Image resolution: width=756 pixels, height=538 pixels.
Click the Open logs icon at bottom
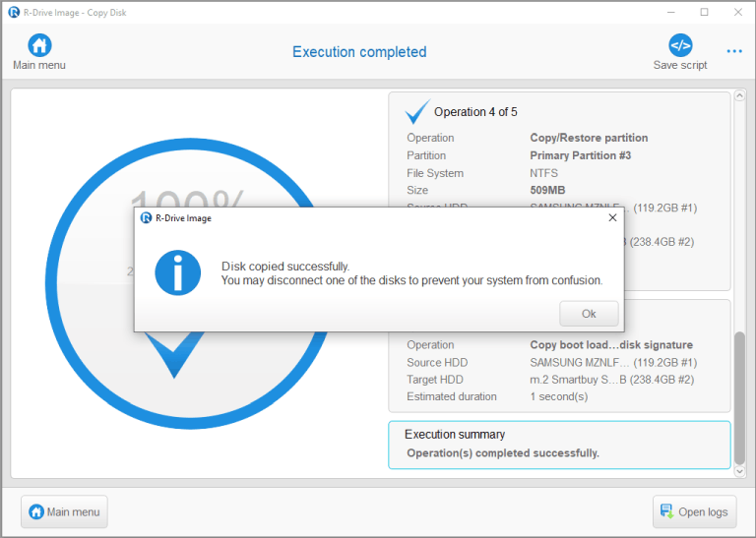point(666,511)
